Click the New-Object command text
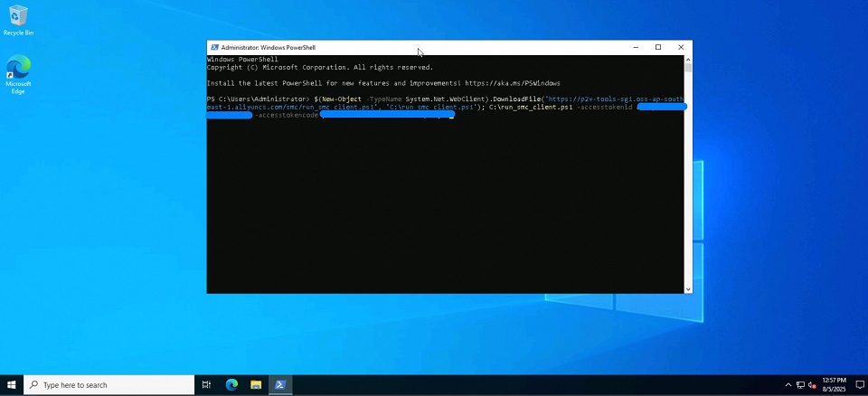The height and width of the screenshot is (396, 868). tap(342, 99)
